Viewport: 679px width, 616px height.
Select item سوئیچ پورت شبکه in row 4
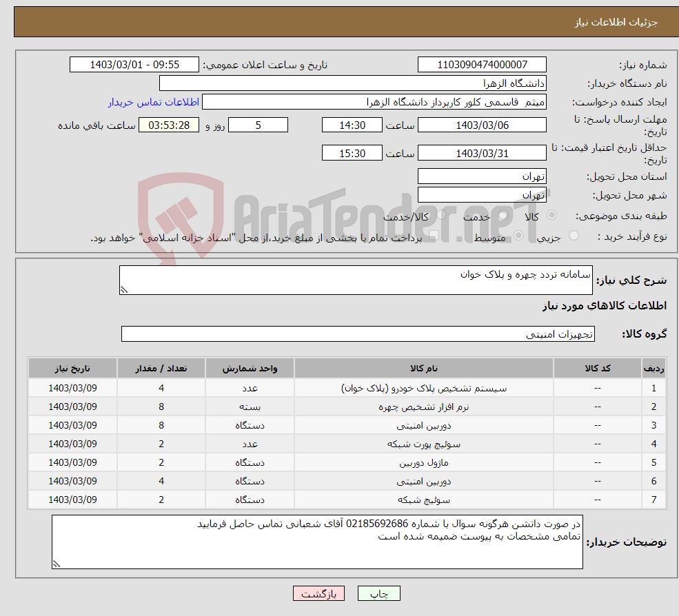point(424,444)
